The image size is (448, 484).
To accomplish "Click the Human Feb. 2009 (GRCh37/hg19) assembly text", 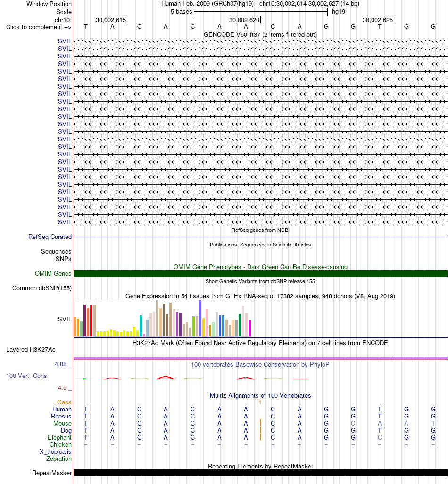I will (x=207, y=4).
